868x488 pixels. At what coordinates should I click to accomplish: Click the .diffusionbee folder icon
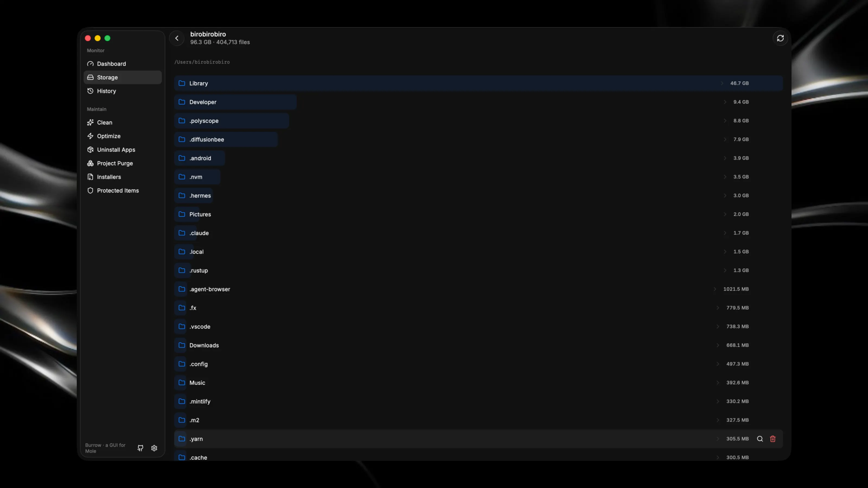point(182,139)
